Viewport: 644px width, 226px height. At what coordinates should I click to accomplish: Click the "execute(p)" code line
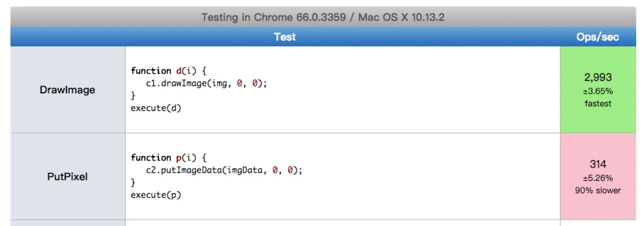pyautogui.click(x=156, y=195)
